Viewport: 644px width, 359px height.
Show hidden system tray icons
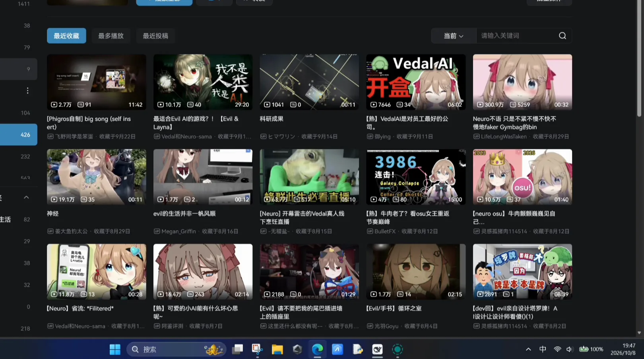[528, 349]
